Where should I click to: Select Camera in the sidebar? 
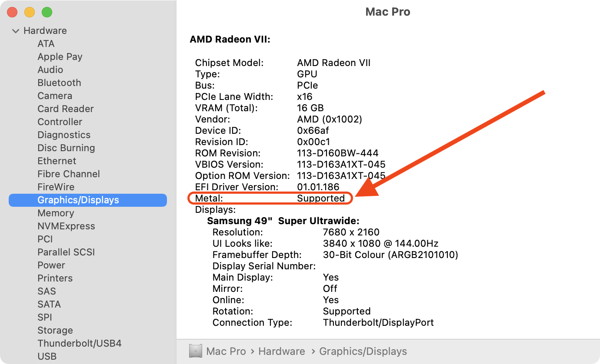click(55, 96)
